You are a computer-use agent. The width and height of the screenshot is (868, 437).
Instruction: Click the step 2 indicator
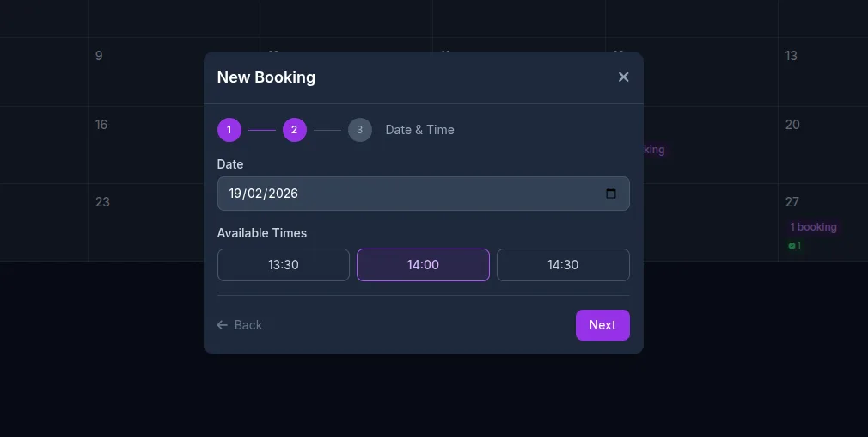coord(295,130)
